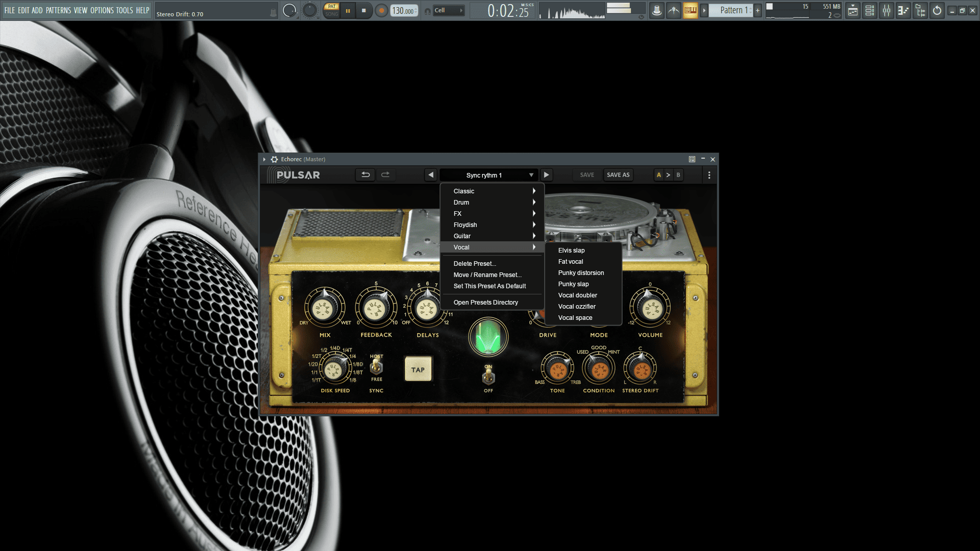Select the Elvis slap preset
Screen dimensions: 980x551
tap(583, 251)
